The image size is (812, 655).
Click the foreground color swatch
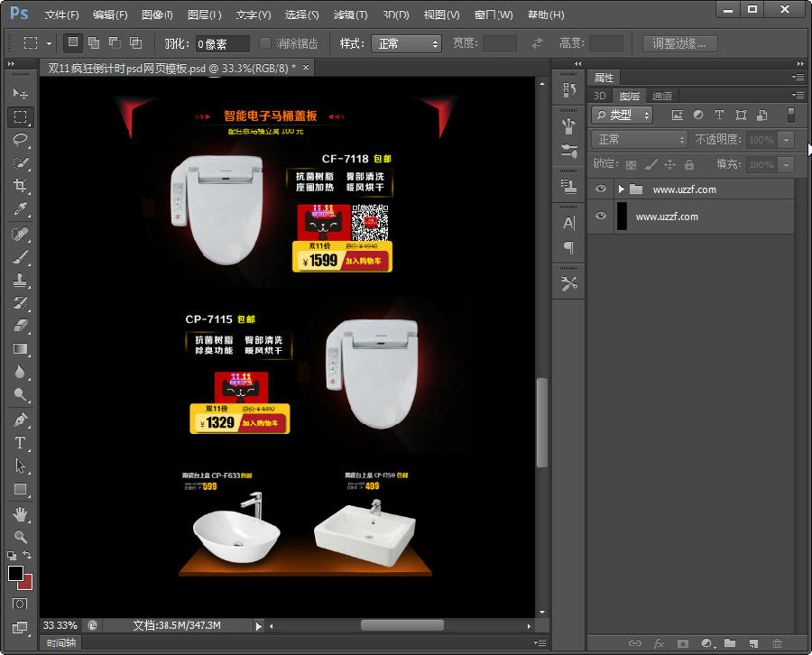15,574
